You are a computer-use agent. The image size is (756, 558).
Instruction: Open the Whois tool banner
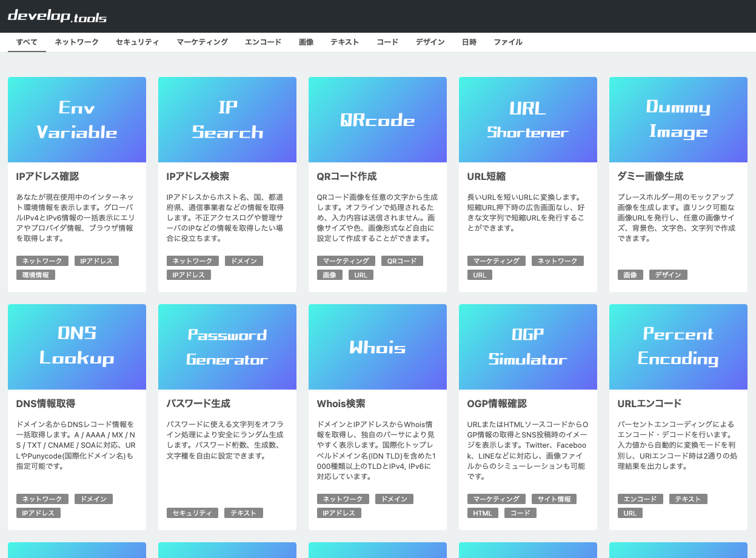click(377, 347)
